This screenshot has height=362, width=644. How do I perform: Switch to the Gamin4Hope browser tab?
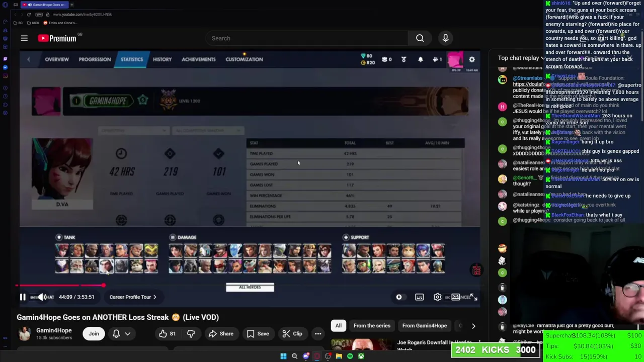pyautogui.click(x=44, y=5)
